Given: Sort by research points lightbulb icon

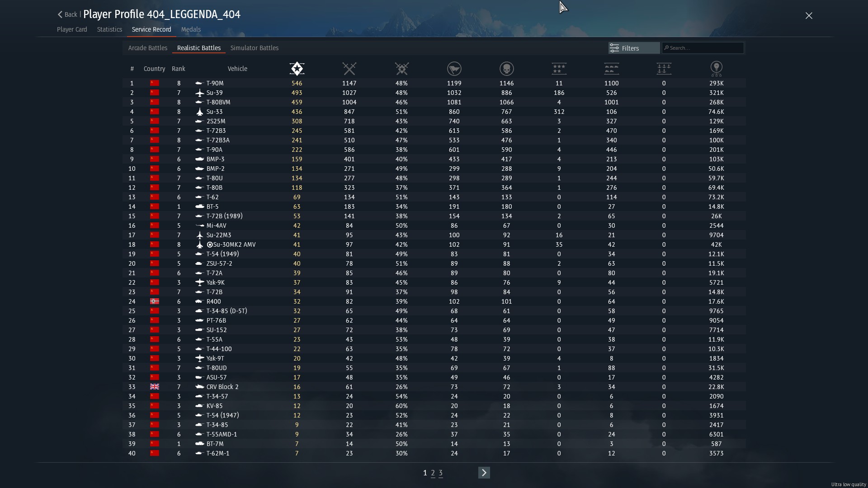Looking at the screenshot, I should (716, 69).
